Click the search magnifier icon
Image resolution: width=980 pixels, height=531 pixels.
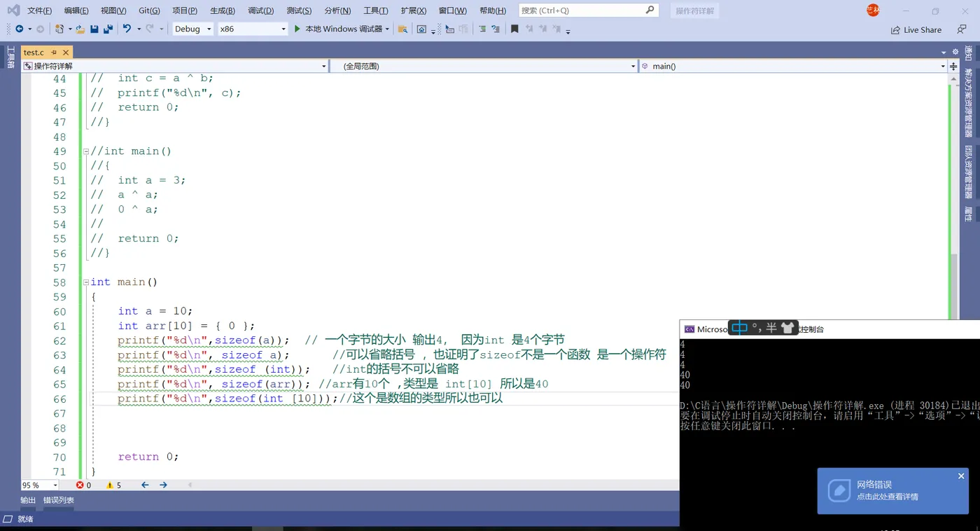(650, 10)
